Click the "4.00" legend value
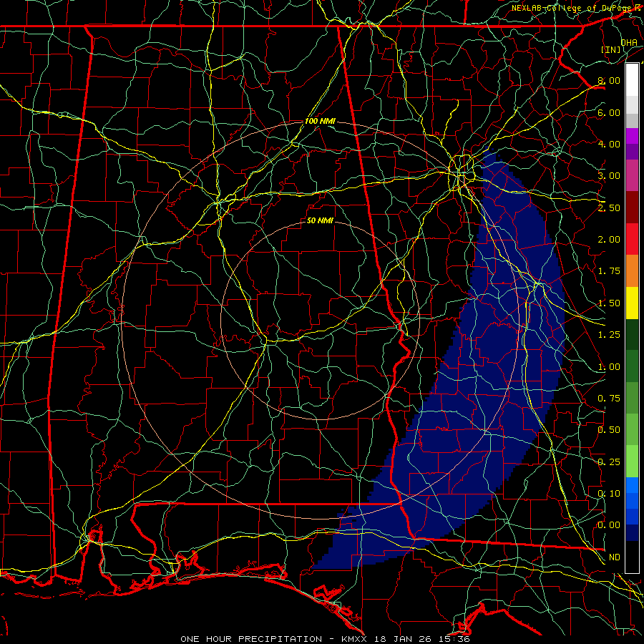Viewport: 644px width, 644px height. 609,144
